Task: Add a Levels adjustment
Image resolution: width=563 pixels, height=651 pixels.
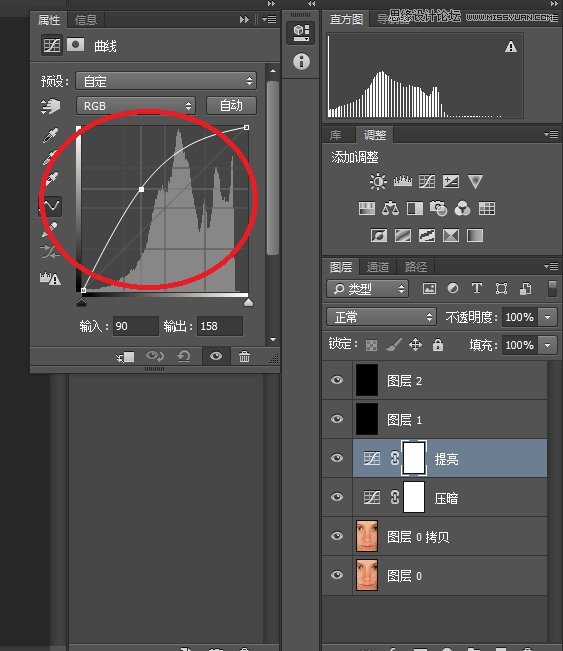Action: (x=403, y=181)
